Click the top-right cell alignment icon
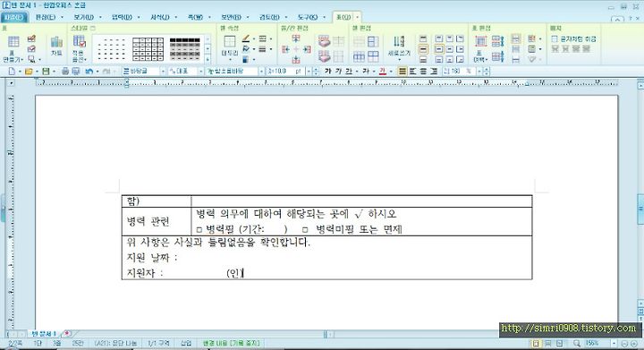The width and height of the screenshot is (644, 350). click(460, 38)
